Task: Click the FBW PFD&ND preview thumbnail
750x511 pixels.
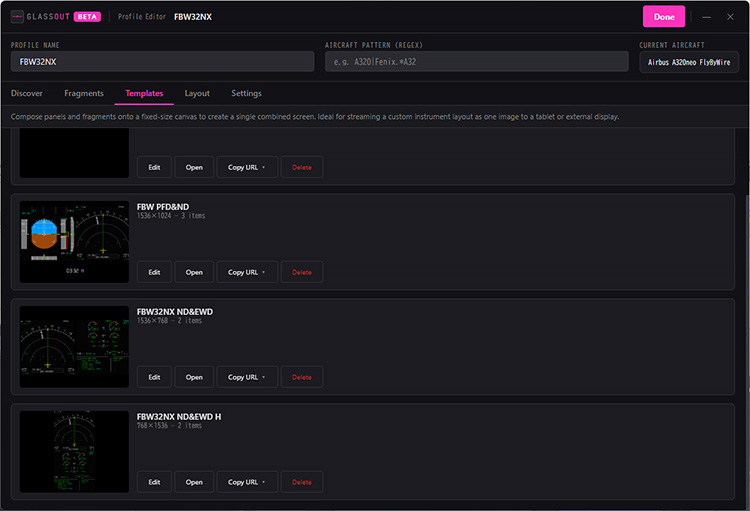Action: point(74,242)
